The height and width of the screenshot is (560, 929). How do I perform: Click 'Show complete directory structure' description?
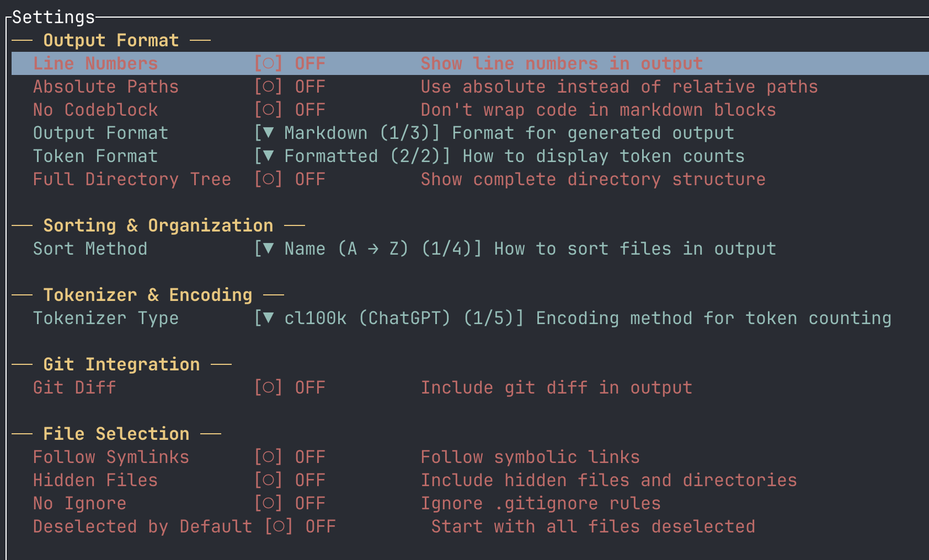(594, 179)
